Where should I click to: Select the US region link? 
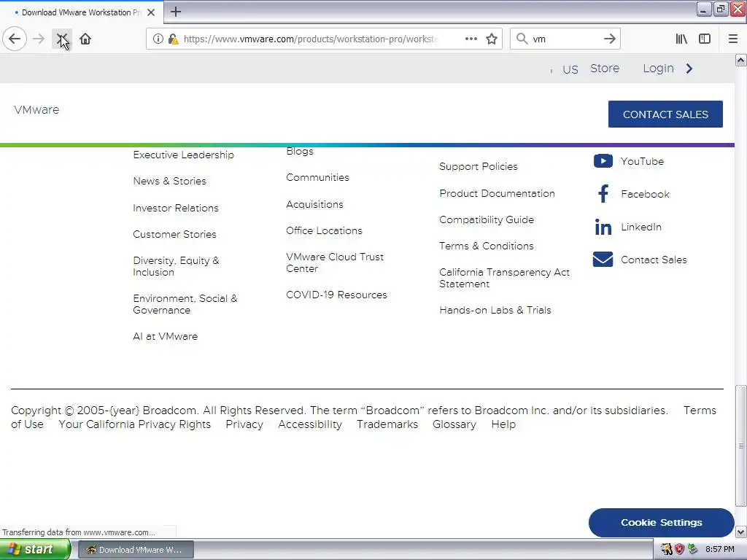coord(570,69)
